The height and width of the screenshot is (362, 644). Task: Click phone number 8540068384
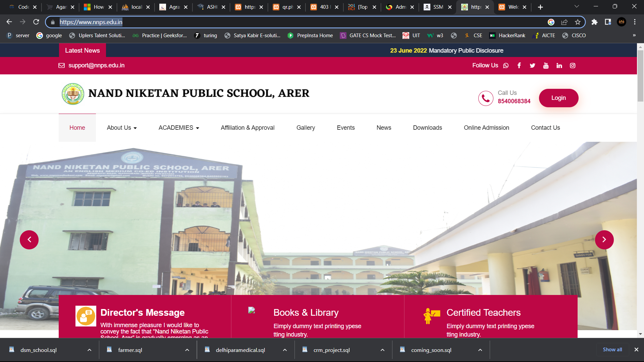point(514,101)
